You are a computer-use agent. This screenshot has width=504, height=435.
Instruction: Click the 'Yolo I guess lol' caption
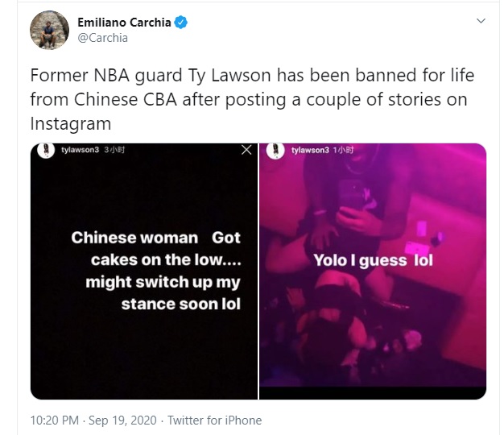tap(374, 260)
